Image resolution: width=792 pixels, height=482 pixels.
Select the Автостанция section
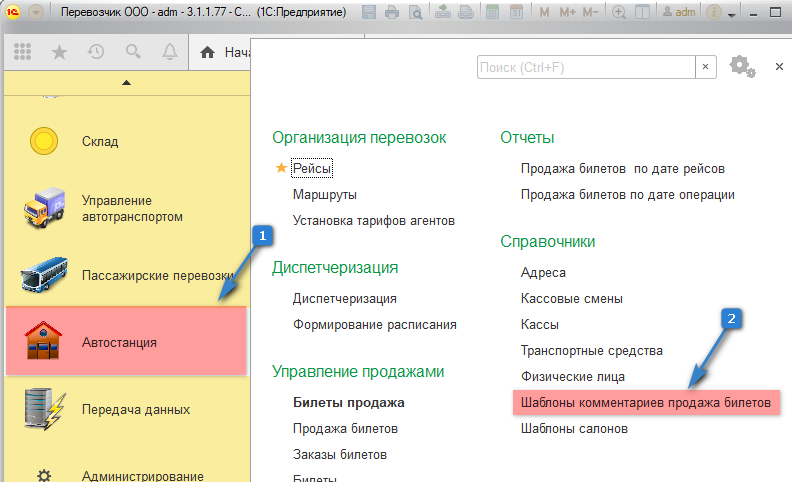pyautogui.click(x=126, y=342)
